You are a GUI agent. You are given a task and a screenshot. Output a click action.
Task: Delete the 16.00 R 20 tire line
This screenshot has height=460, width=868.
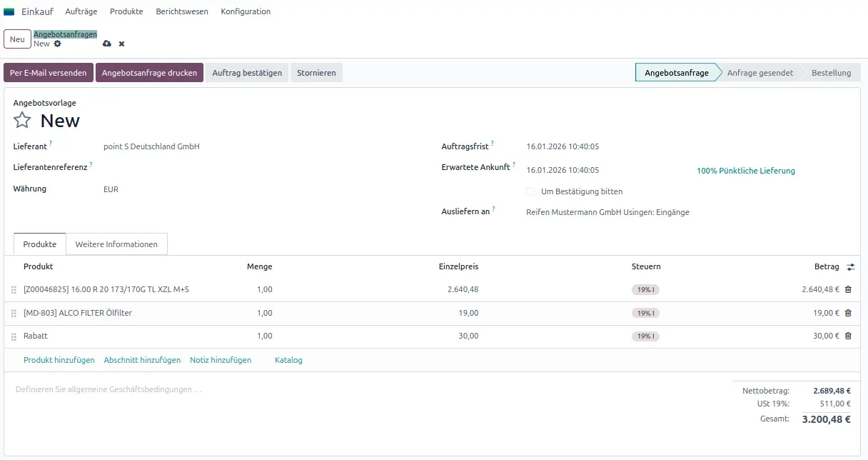848,289
